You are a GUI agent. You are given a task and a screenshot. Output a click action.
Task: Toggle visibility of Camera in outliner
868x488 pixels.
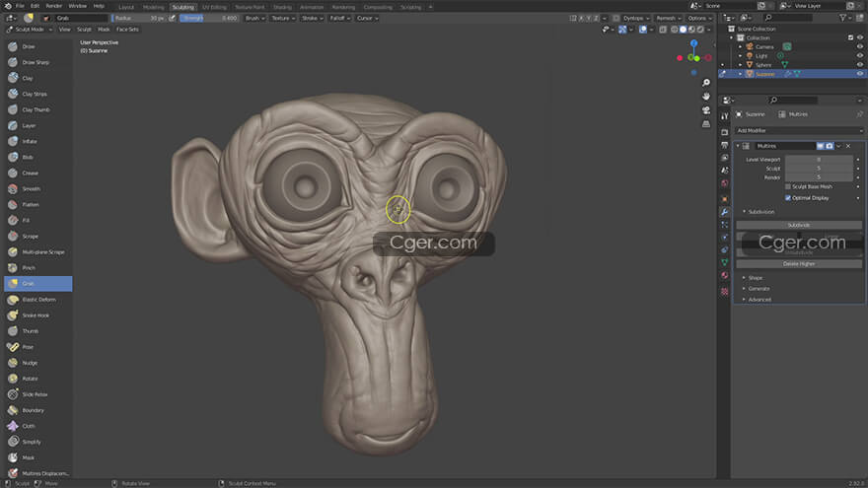pyautogui.click(x=860, y=46)
